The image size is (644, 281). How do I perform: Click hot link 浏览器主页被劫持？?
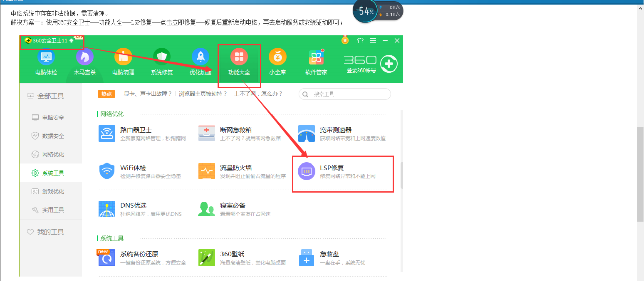(x=203, y=94)
